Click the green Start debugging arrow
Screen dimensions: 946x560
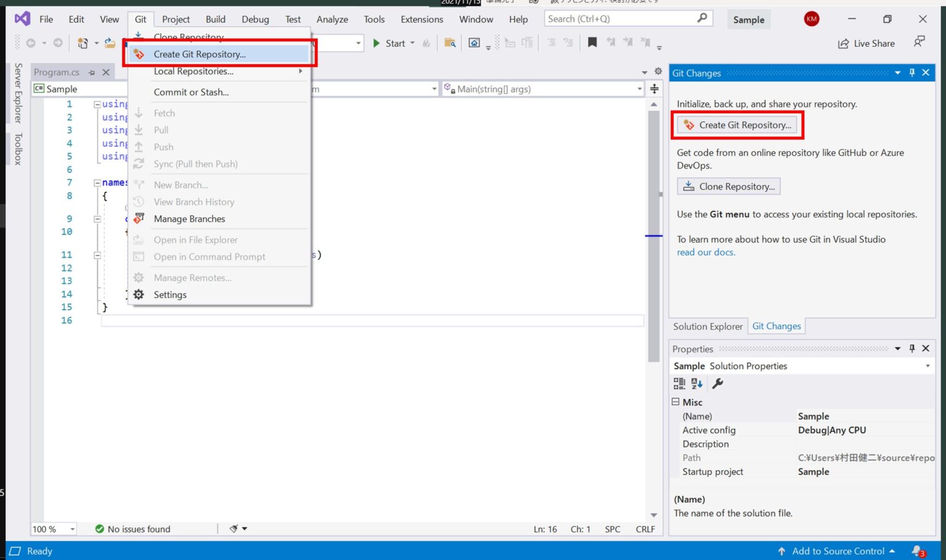click(x=376, y=43)
